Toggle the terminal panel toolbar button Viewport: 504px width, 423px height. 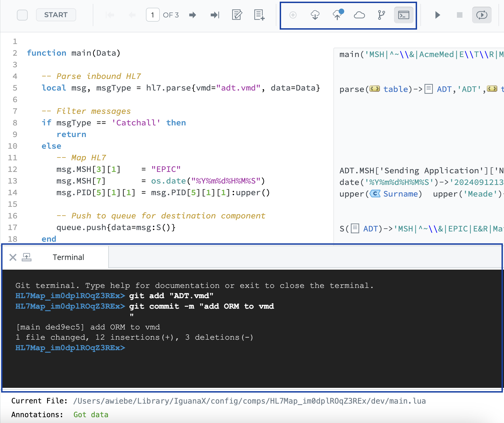pyautogui.click(x=403, y=15)
